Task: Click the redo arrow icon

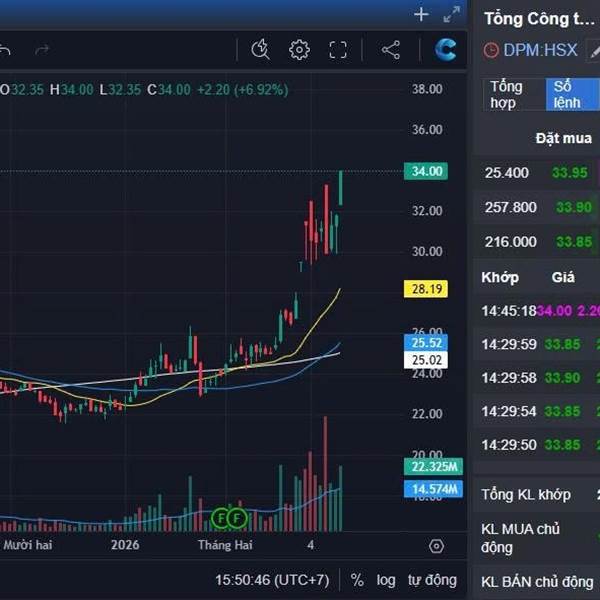Action: 42,50
